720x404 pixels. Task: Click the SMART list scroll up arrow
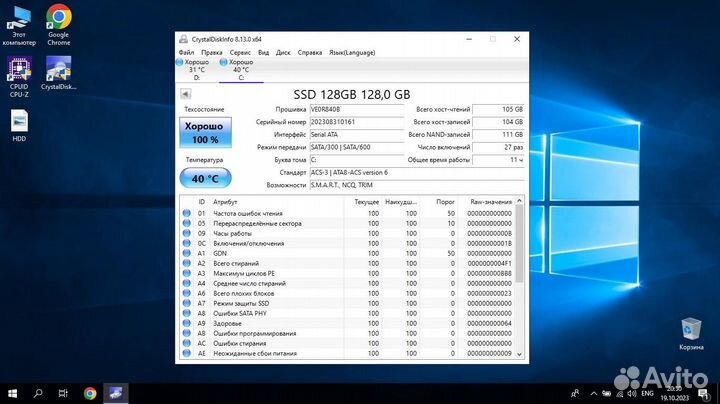[519, 201]
